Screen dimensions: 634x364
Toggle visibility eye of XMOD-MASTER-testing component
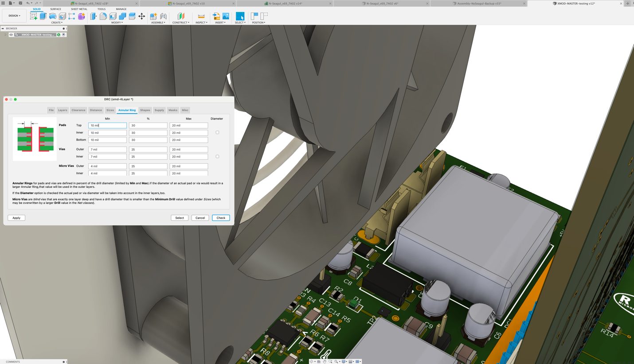[11, 35]
